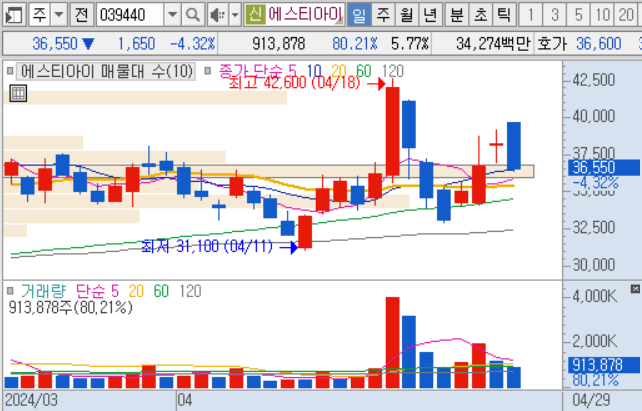Switch to 초 second chart
The height and width of the screenshot is (411, 642).
pyautogui.click(x=480, y=15)
